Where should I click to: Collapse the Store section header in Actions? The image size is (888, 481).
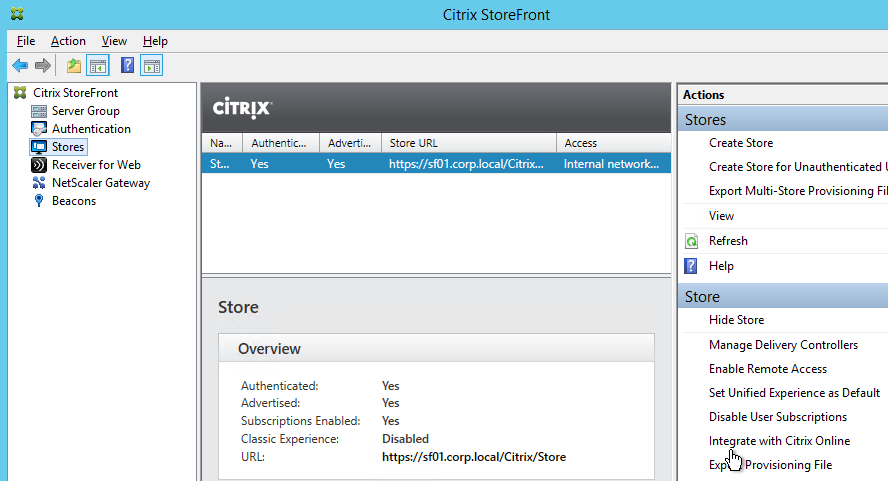[x=783, y=296]
